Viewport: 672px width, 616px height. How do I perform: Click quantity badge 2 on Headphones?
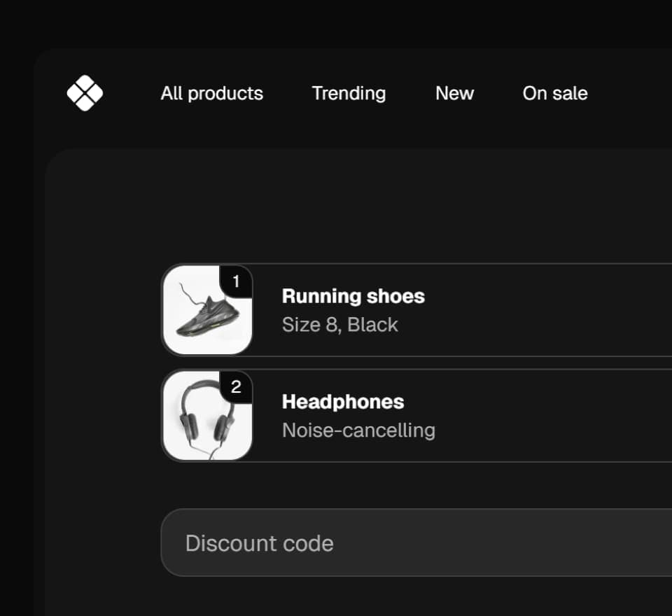(236, 386)
